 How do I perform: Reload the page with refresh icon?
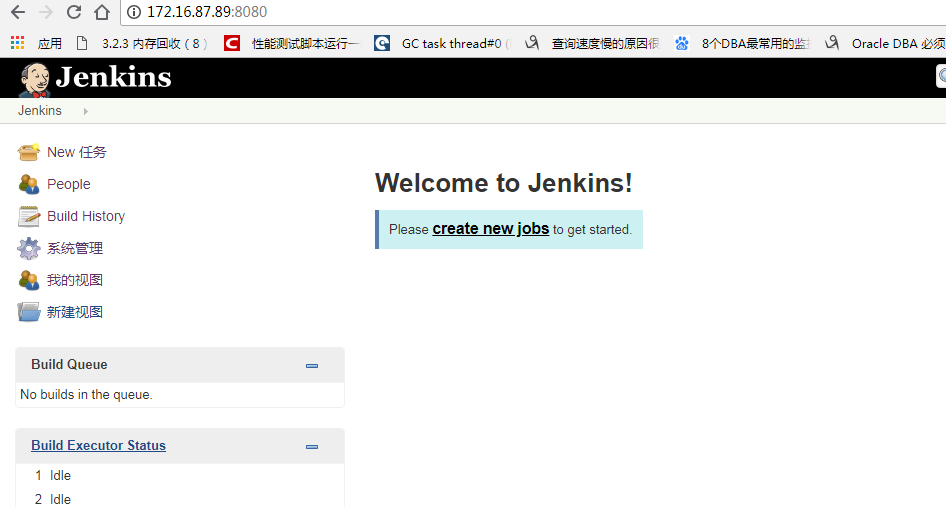tap(74, 11)
